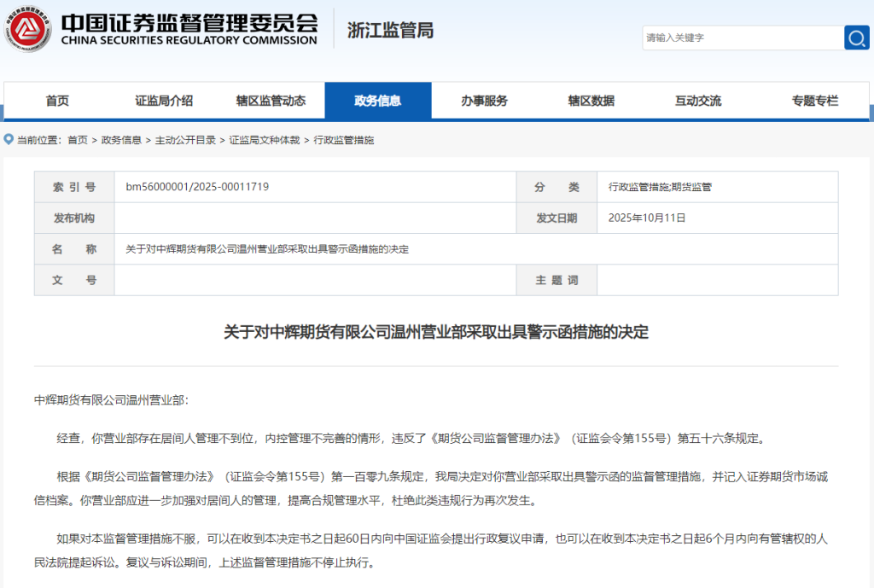
Task: Click the 浙江监管局 header title
Action: [x=390, y=30]
